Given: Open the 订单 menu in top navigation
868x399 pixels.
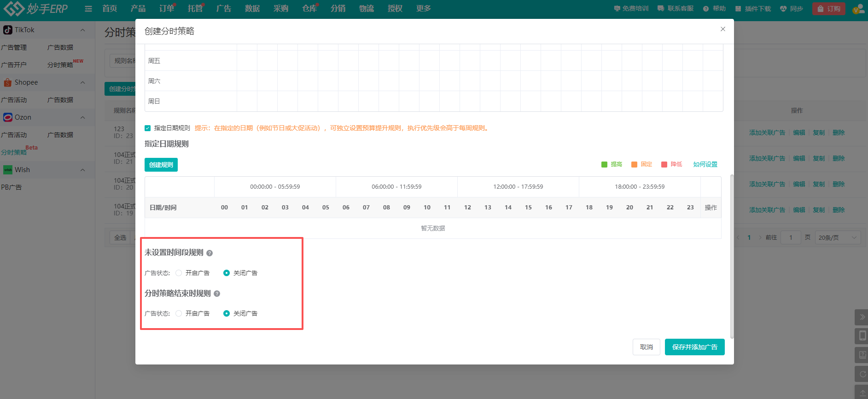Looking at the screenshot, I should 166,9.
